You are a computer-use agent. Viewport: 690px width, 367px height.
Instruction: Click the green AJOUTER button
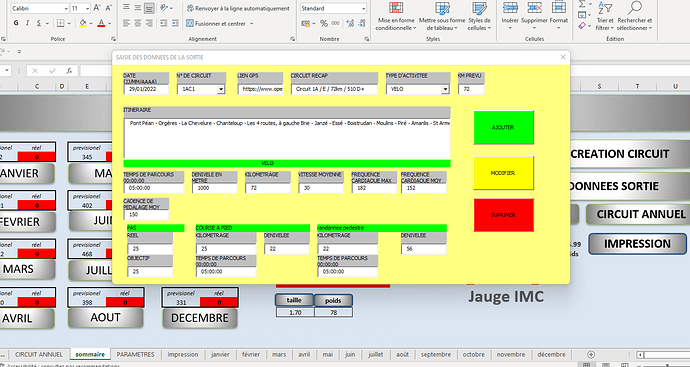[x=503, y=128]
